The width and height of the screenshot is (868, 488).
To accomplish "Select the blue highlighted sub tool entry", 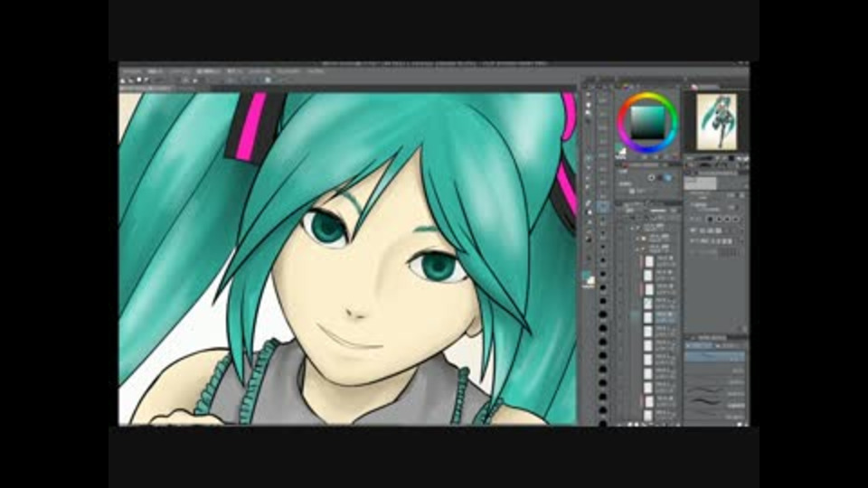I will coord(714,357).
